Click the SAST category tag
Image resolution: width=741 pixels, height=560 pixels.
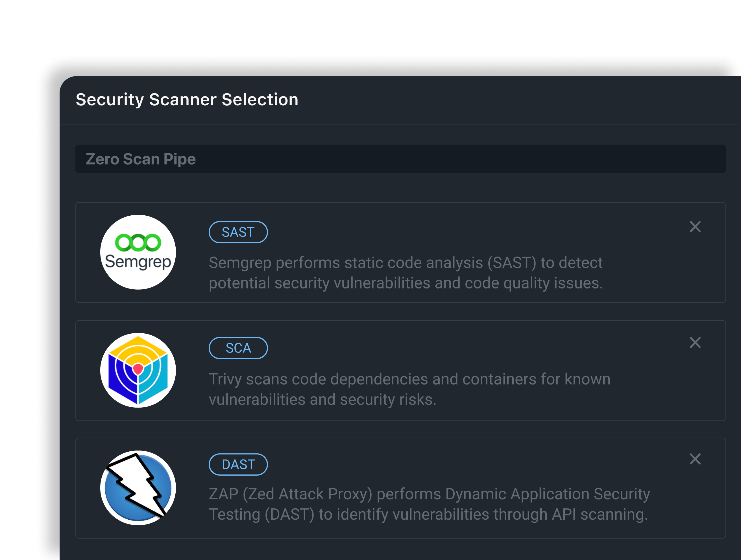point(238,232)
